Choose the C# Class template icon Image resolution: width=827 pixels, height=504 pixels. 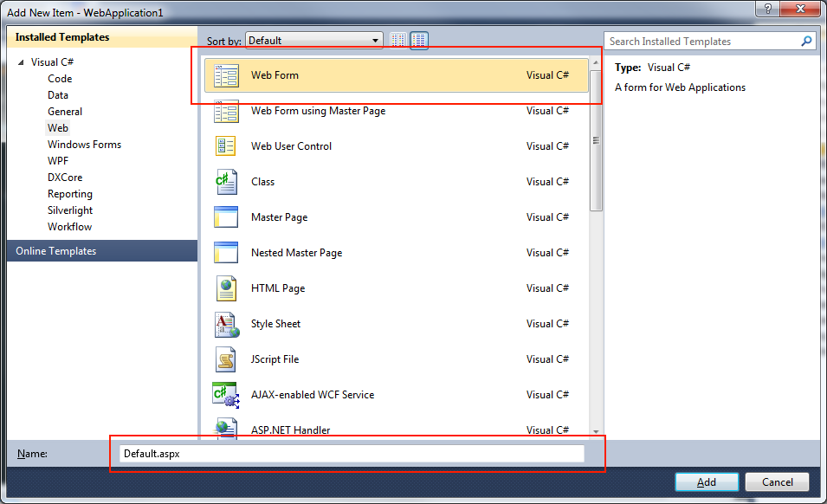pos(226,182)
